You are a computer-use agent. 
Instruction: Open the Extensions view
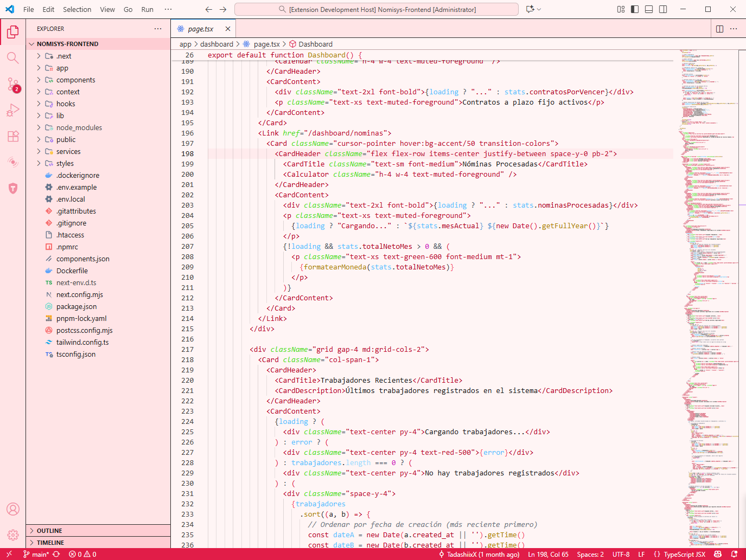coord(13,136)
